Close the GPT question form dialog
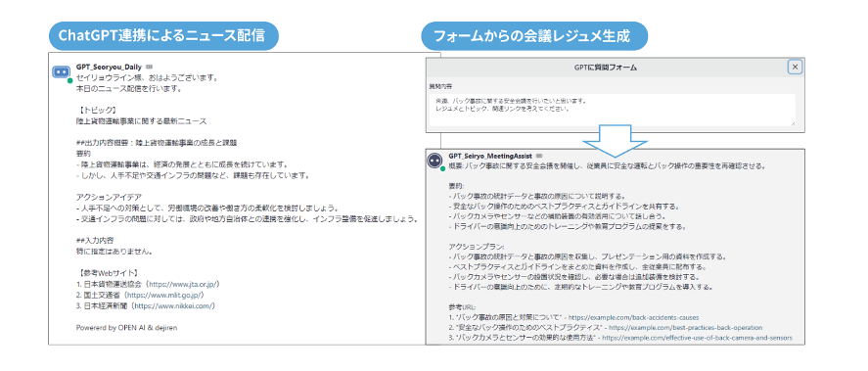This screenshot has width=868, height=371. point(795,67)
